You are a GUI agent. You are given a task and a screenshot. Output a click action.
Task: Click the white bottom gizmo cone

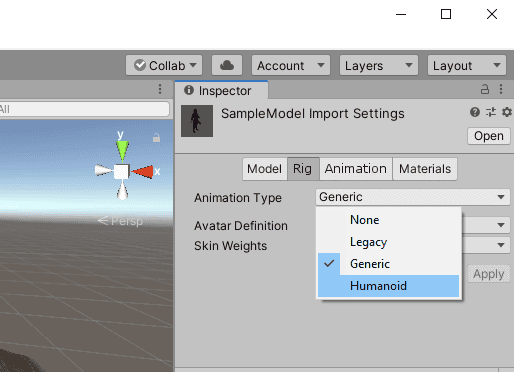(x=123, y=190)
